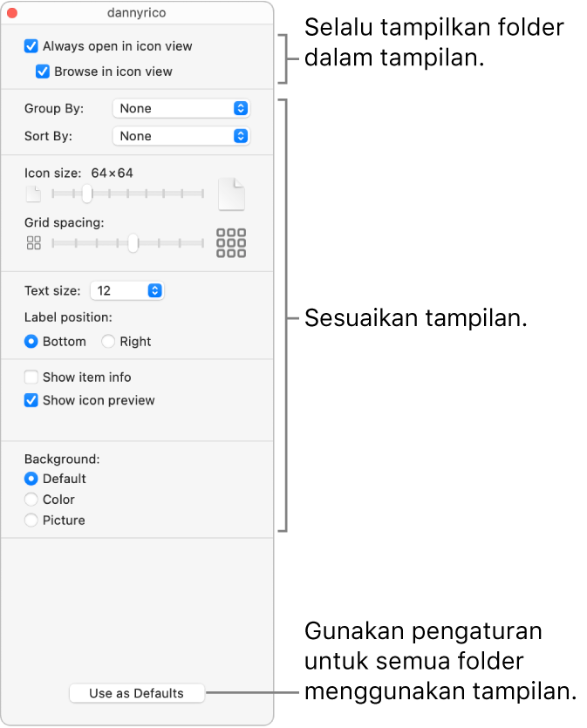Uncheck Always open in icon view
The height and width of the screenshot is (728, 587).
31,46
